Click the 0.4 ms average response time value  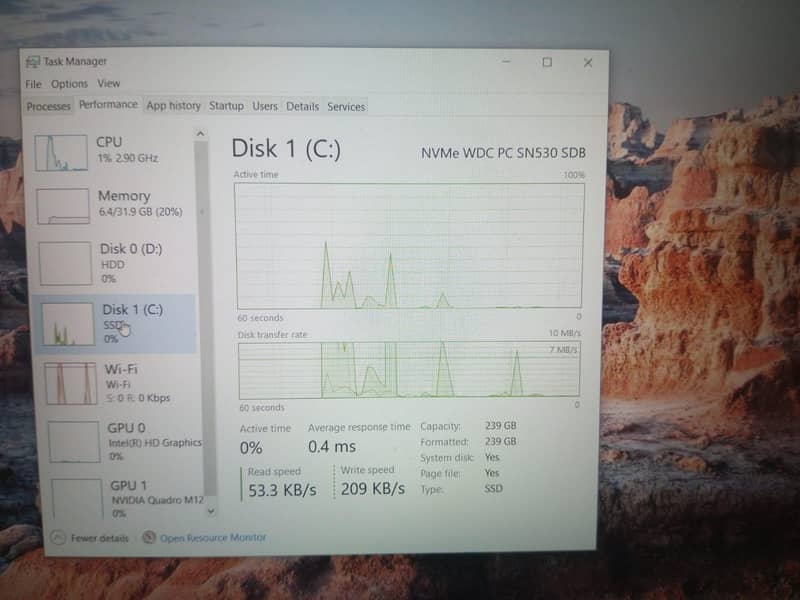332,447
